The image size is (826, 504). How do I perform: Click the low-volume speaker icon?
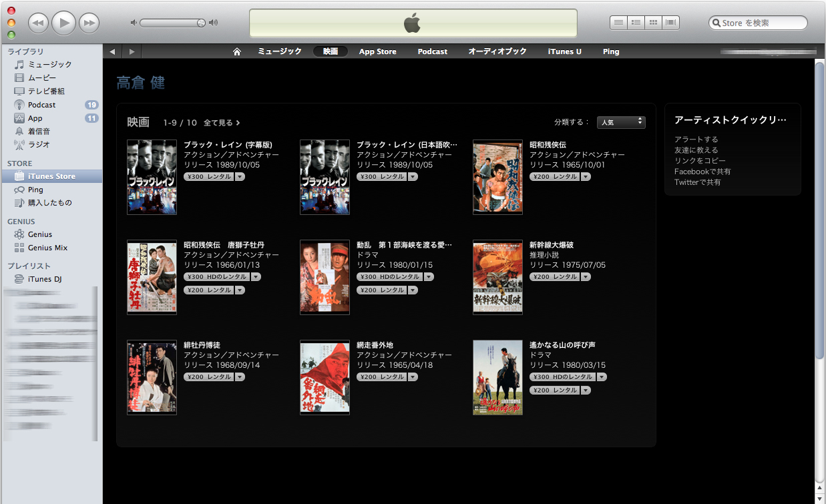(133, 23)
